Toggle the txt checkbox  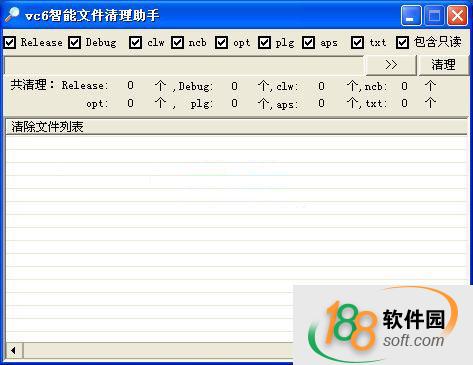[x=357, y=43]
